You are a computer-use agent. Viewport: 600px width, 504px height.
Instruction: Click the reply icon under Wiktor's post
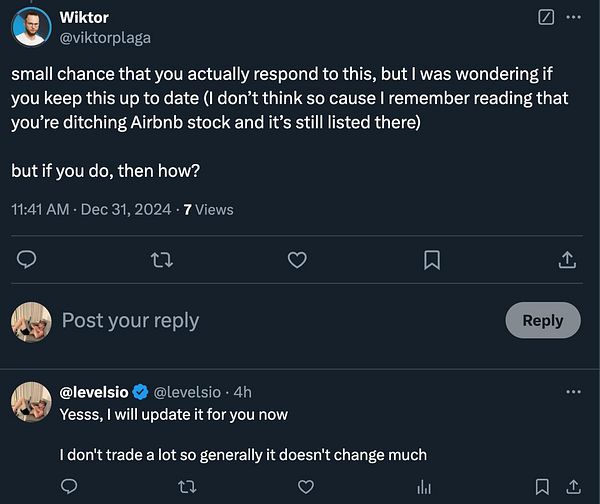click(28, 260)
